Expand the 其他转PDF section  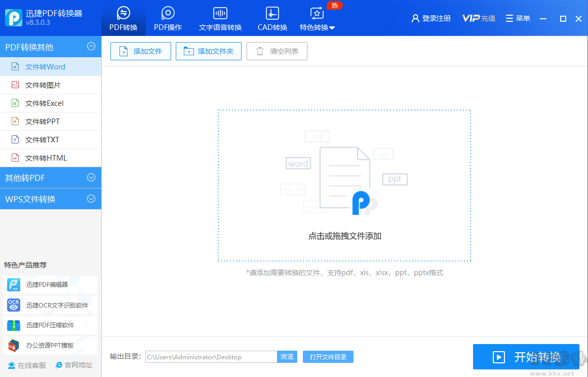tap(51, 178)
